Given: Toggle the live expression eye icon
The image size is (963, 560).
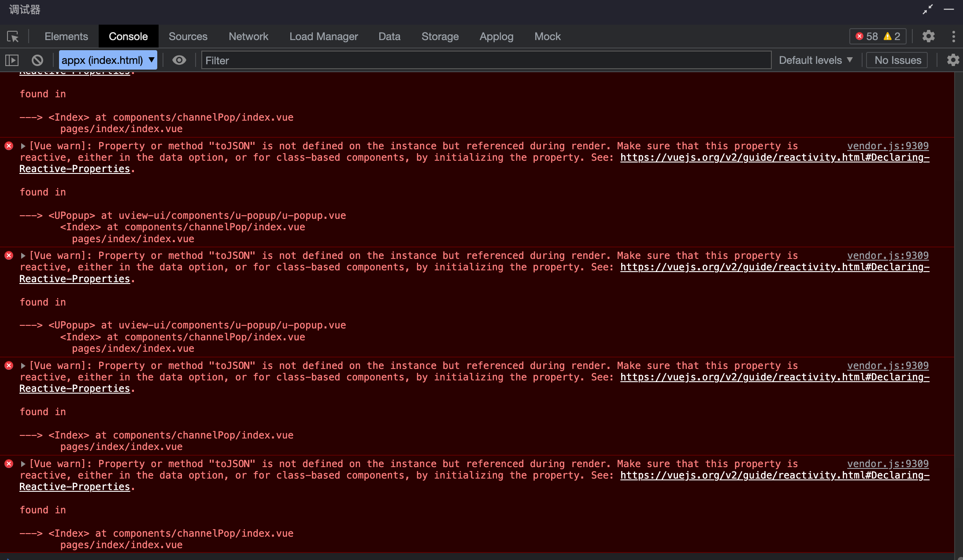Looking at the screenshot, I should (x=179, y=60).
